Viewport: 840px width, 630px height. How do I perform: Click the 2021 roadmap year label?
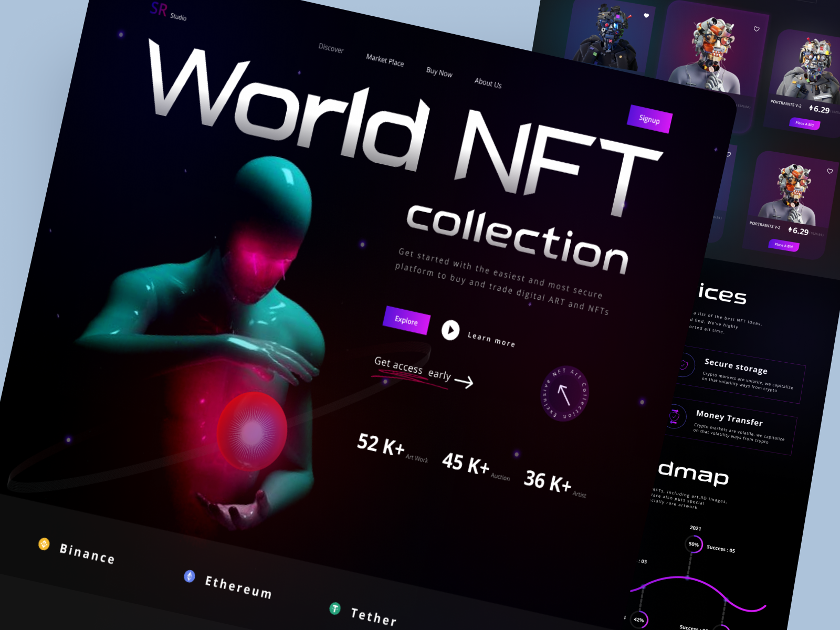tap(695, 528)
